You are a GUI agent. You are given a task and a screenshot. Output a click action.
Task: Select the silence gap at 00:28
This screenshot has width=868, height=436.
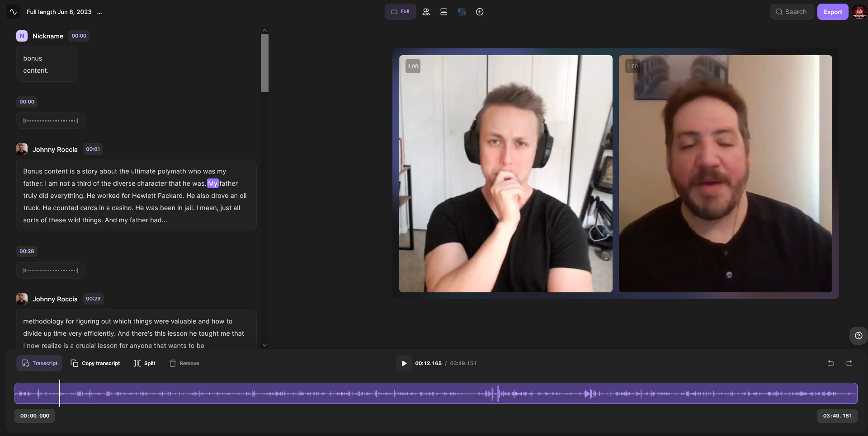[51, 270]
